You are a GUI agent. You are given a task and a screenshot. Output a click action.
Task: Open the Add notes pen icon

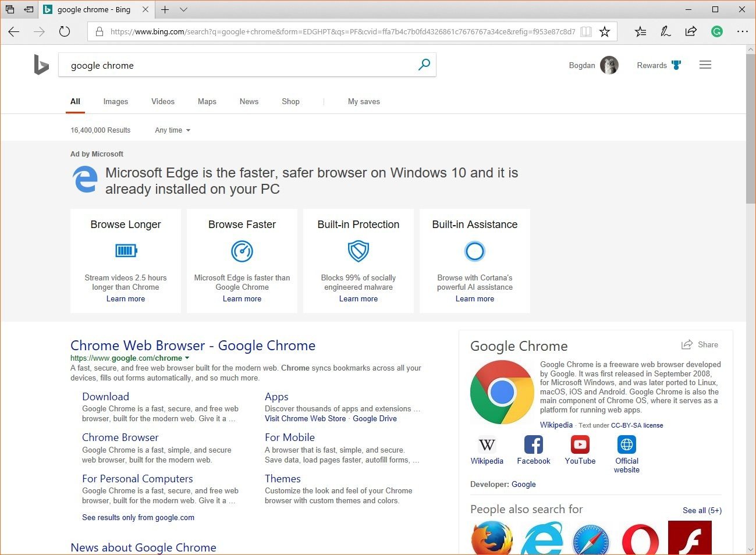pyautogui.click(x=666, y=31)
